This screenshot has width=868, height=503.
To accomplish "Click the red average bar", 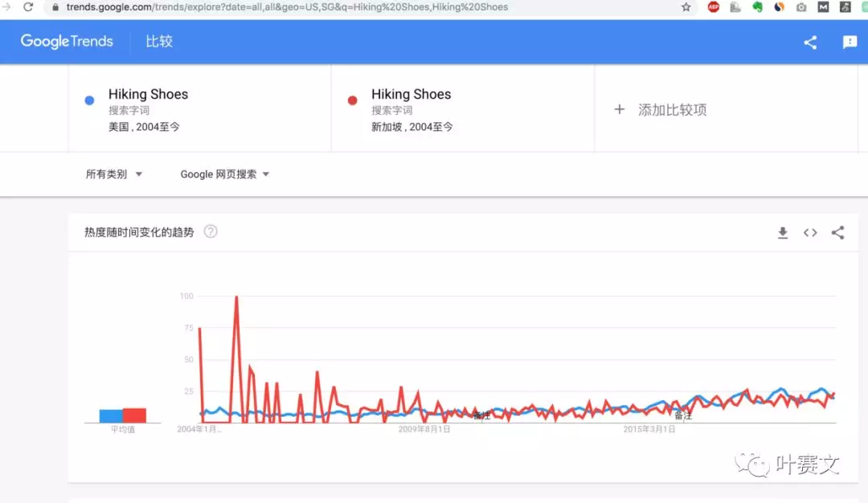I will (134, 415).
